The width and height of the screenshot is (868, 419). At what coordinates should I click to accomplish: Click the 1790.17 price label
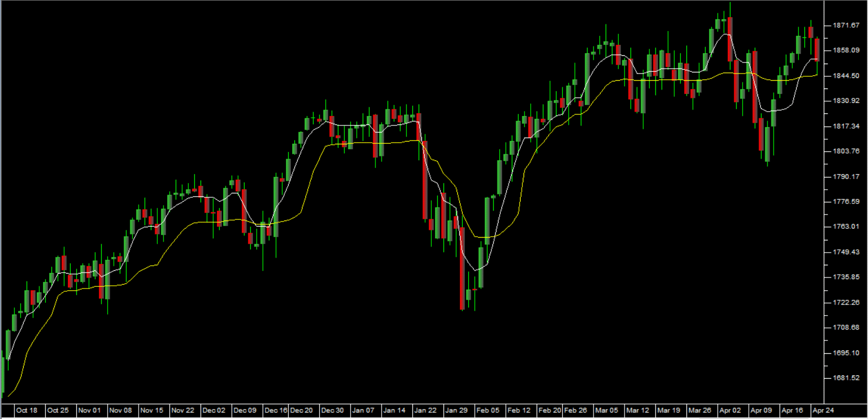(846, 176)
